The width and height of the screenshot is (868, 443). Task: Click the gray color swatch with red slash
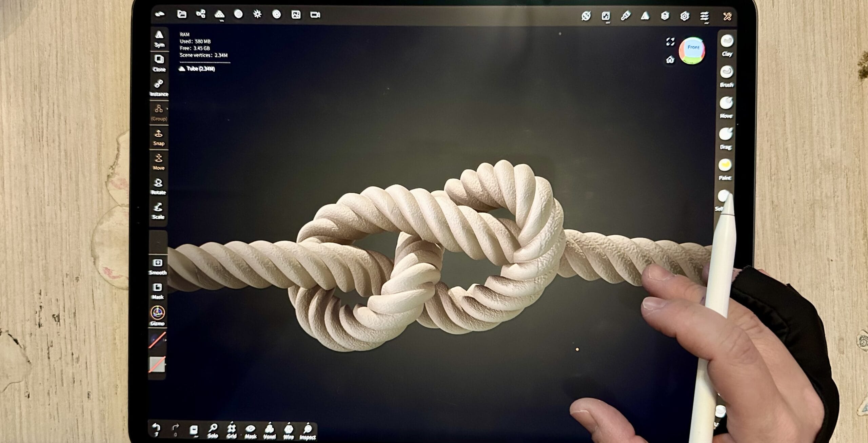[x=157, y=365]
